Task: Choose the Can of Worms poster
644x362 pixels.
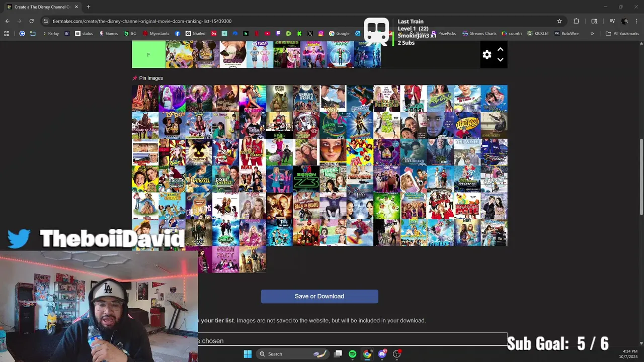Action: 199,206
